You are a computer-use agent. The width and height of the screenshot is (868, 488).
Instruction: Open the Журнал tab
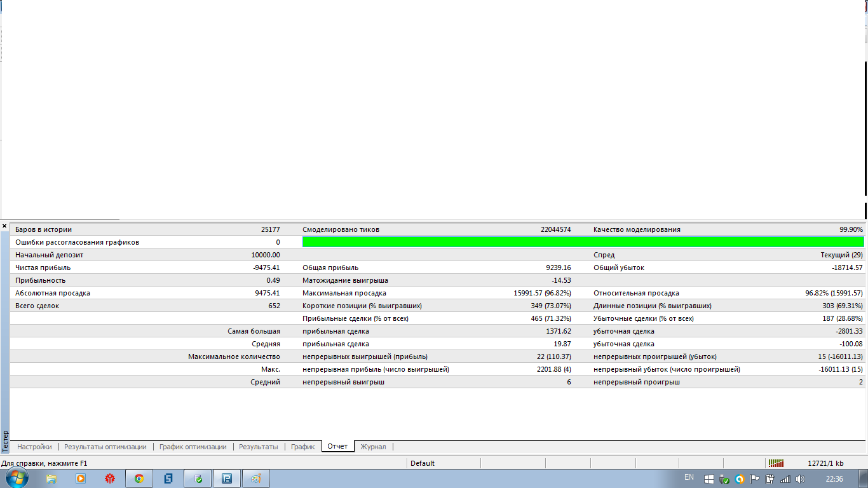pos(373,447)
